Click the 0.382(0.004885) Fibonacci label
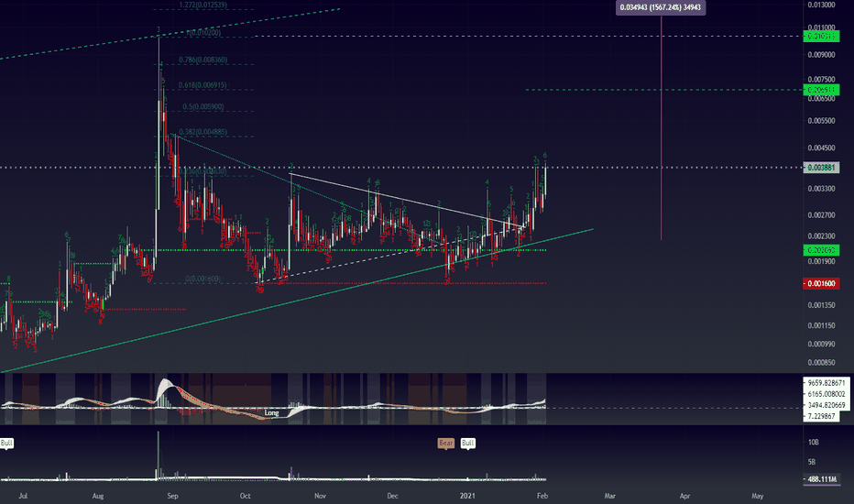 click(x=203, y=132)
